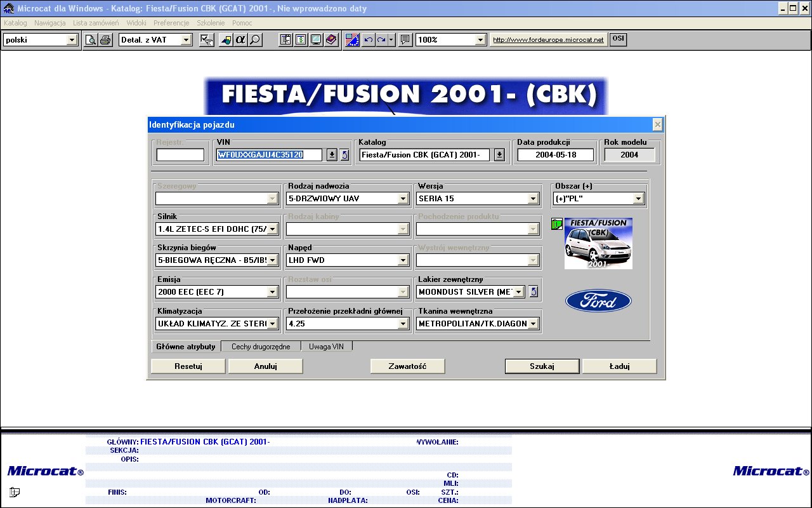Click the VIN refresh icon button
The height and width of the screenshot is (508, 812).
coord(344,155)
